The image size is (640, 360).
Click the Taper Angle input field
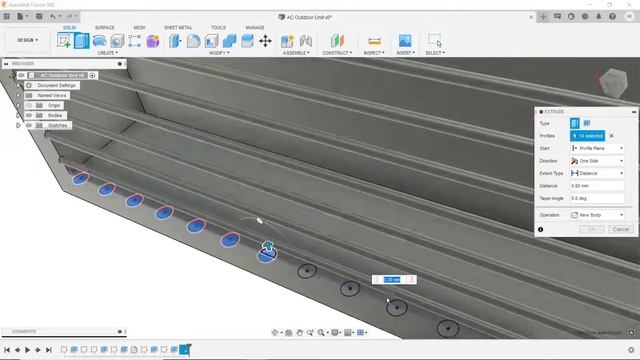(x=597, y=198)
